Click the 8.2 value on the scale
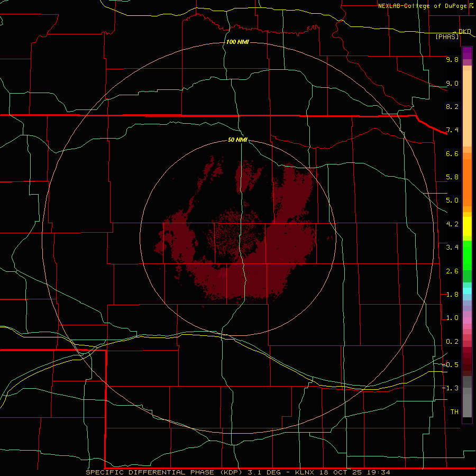This screenshot has width=476, height=476. click(452, 106)
